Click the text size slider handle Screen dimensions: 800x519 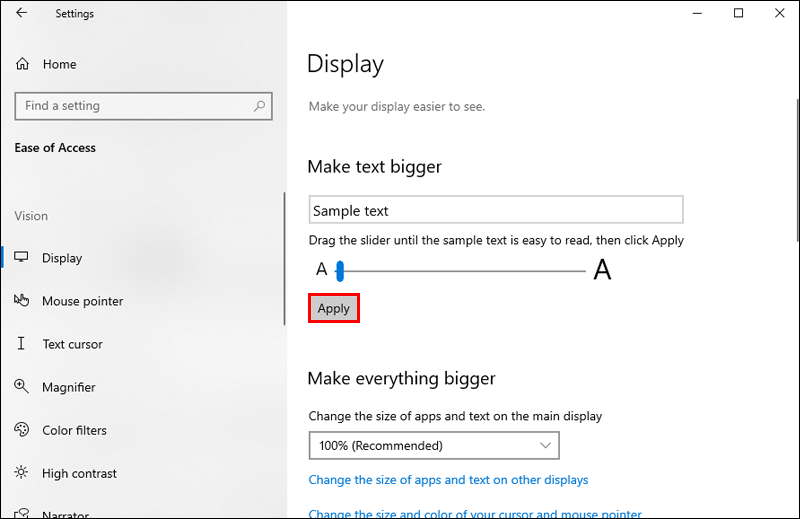tap(340, 271)
